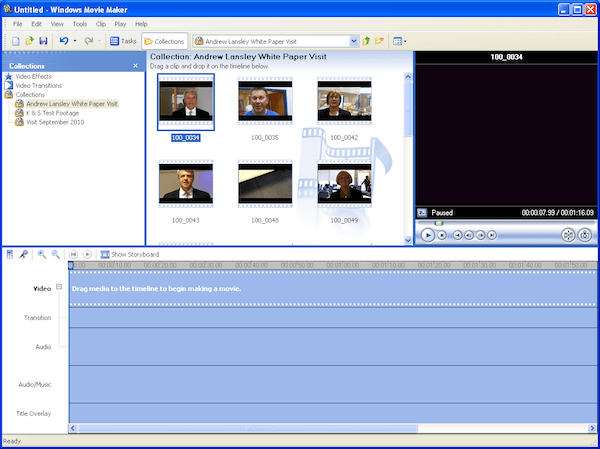Click Show Storyboard button

point(130,255)
